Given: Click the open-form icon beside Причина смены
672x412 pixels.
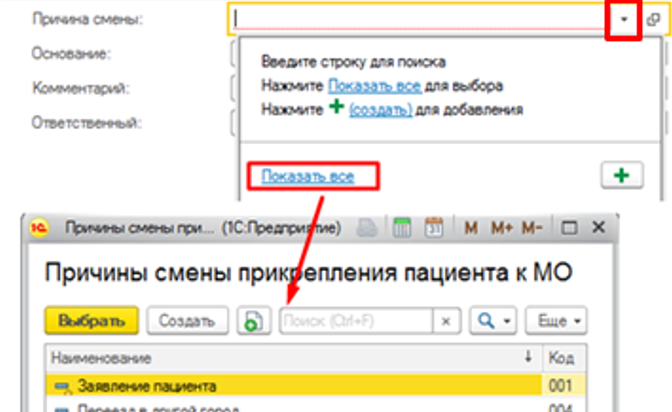Looking at the screenshot, I should [x=654, y=20].
